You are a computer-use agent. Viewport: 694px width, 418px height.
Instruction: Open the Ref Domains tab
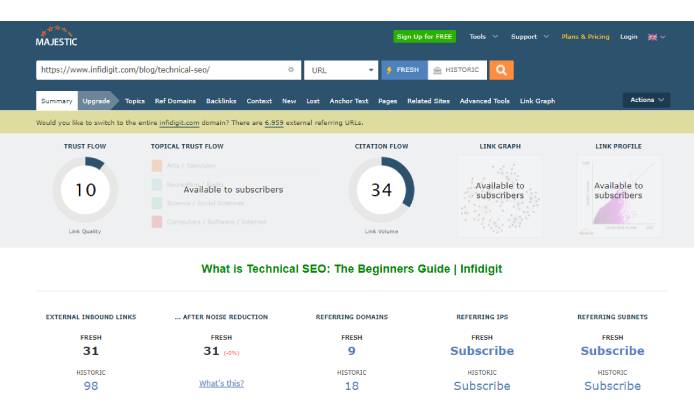tap(175, 101)
